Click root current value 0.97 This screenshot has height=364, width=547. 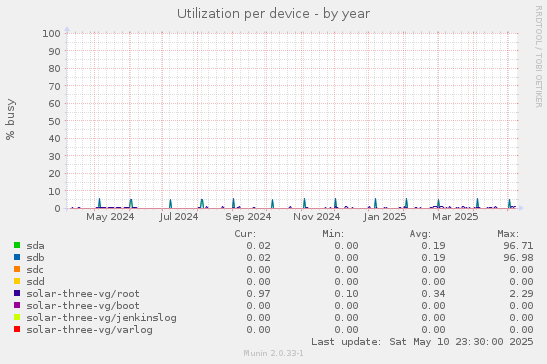click(258, 294)
